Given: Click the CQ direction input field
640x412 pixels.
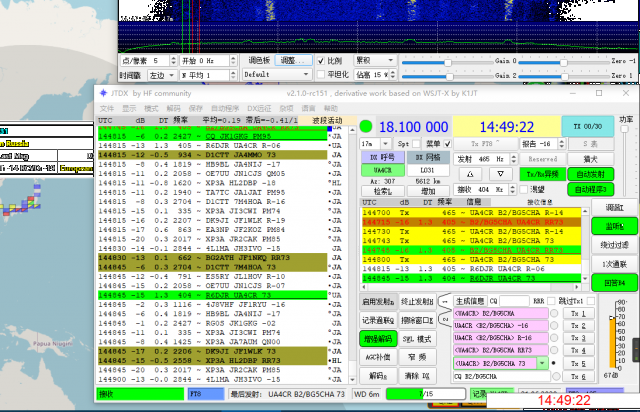Looking at the screenshot, I should [514, 301].
